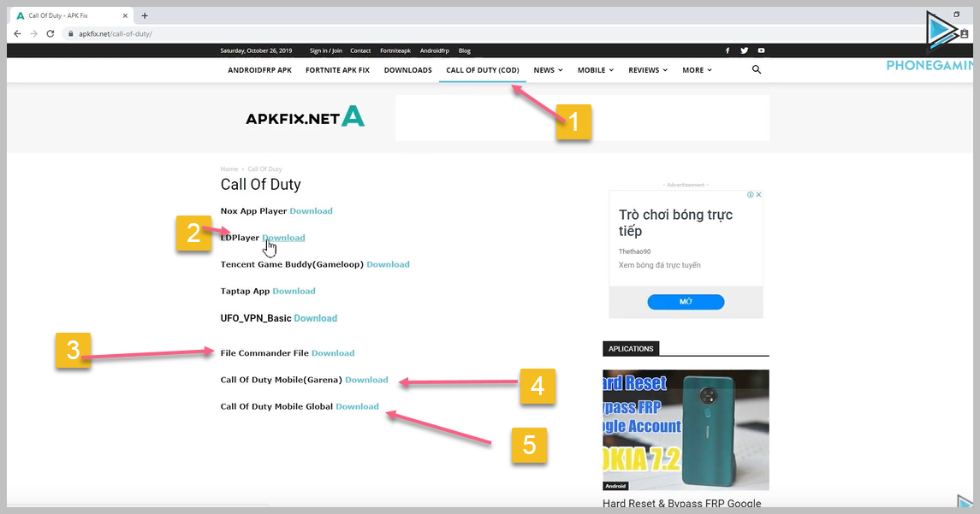Click the site padlock icon in address bar

coord(71,33)
